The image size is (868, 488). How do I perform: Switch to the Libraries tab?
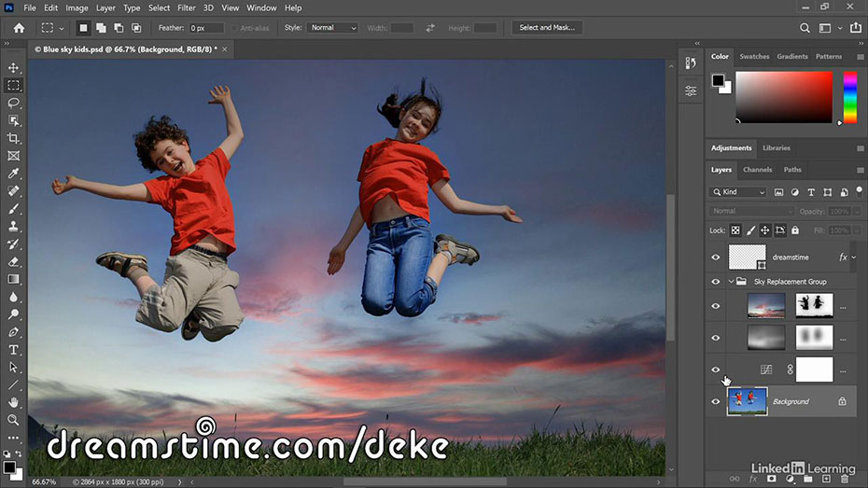pos(777,148)
